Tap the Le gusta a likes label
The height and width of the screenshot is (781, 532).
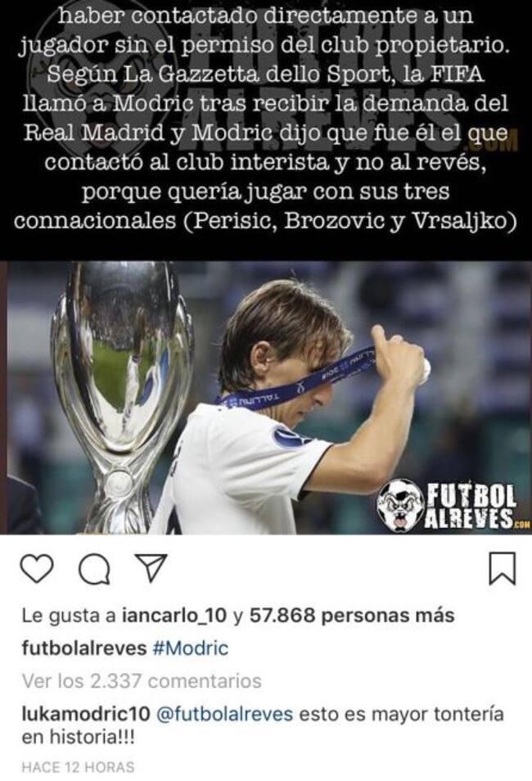tap(68, 616)
